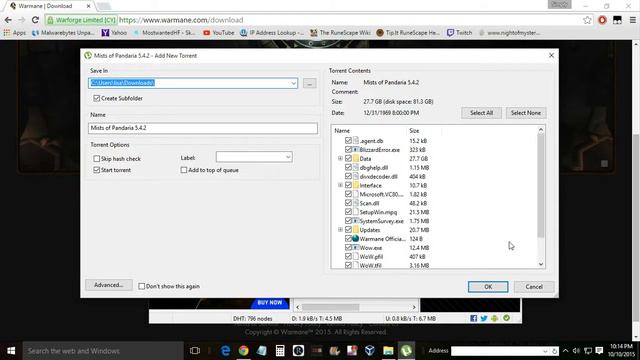Bookmark page with star icon
The width and height of the screenshot is (640, 360).
click(x=587, y=20)
